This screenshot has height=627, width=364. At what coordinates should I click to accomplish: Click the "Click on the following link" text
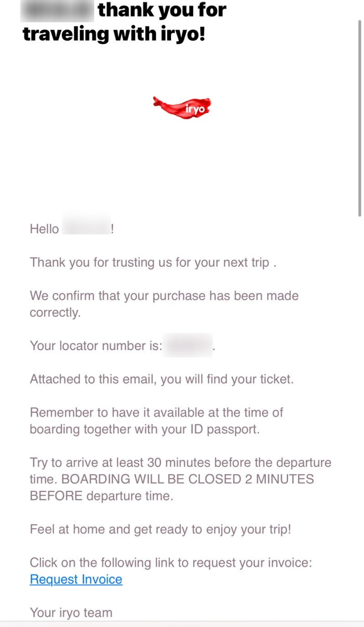tap(171, 562)
